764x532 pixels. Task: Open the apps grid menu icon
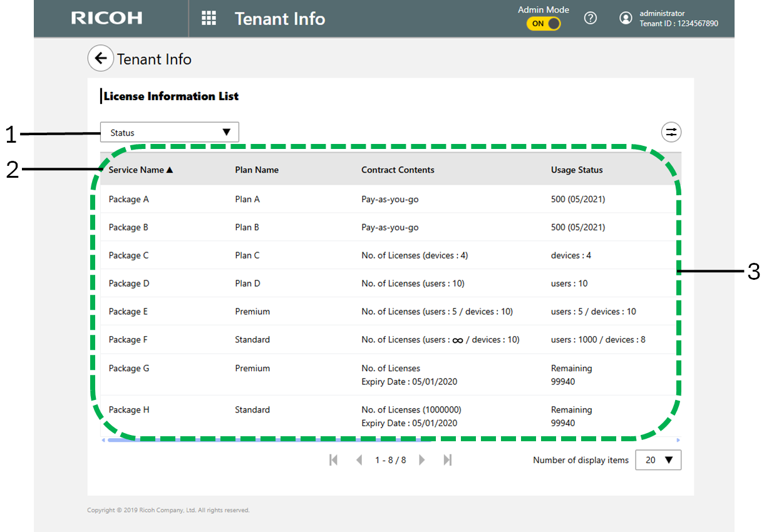tap(209, 18)
